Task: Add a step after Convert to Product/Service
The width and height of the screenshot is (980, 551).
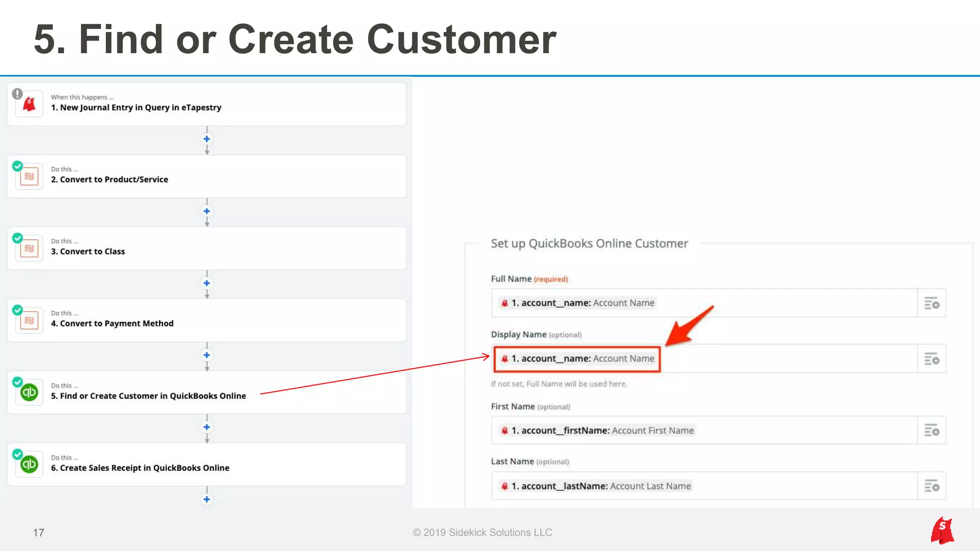Action: 207,211
